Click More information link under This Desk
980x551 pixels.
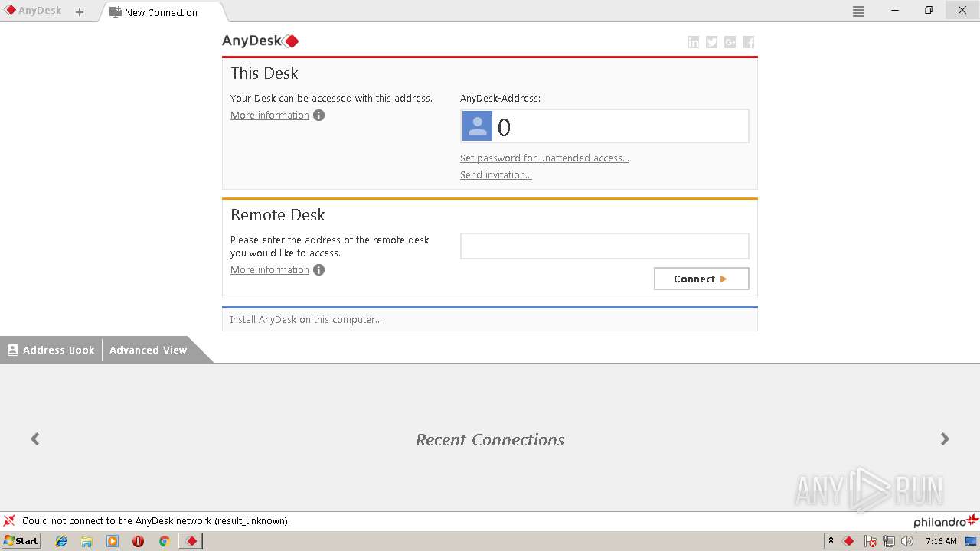click(269, 116)
